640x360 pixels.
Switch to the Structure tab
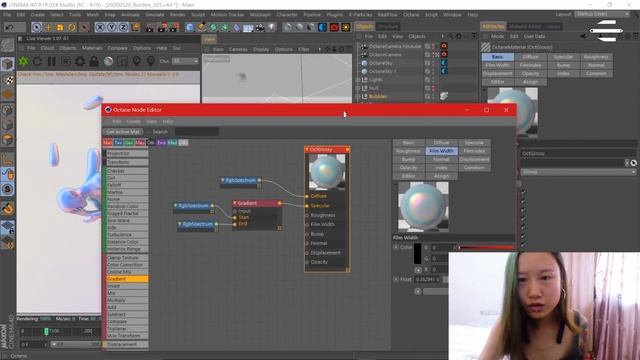(387, 26)
